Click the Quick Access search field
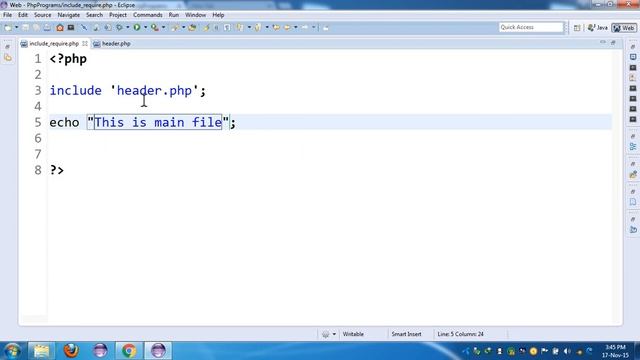This screenshot has width=640, height=360. pyautogui.click(x=531, y=27)
